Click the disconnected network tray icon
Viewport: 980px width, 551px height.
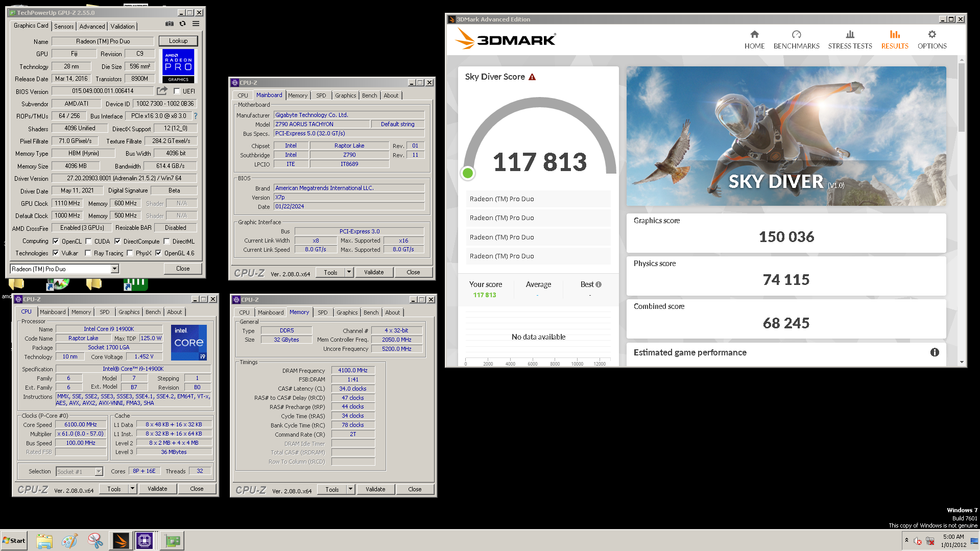click(x=930, y=541)
